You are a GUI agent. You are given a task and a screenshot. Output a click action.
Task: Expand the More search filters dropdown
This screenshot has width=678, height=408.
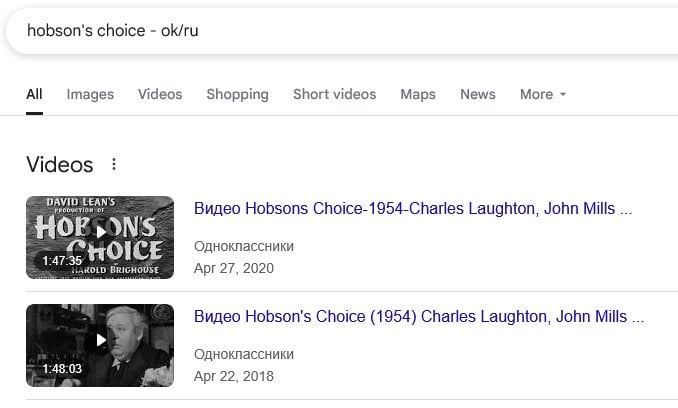543,94
